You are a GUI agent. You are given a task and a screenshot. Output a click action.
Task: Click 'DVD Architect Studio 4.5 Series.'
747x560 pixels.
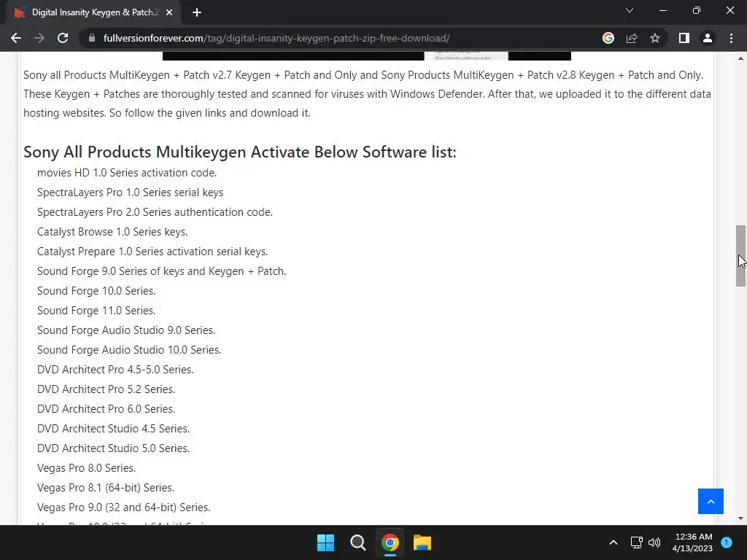[113, 429]
